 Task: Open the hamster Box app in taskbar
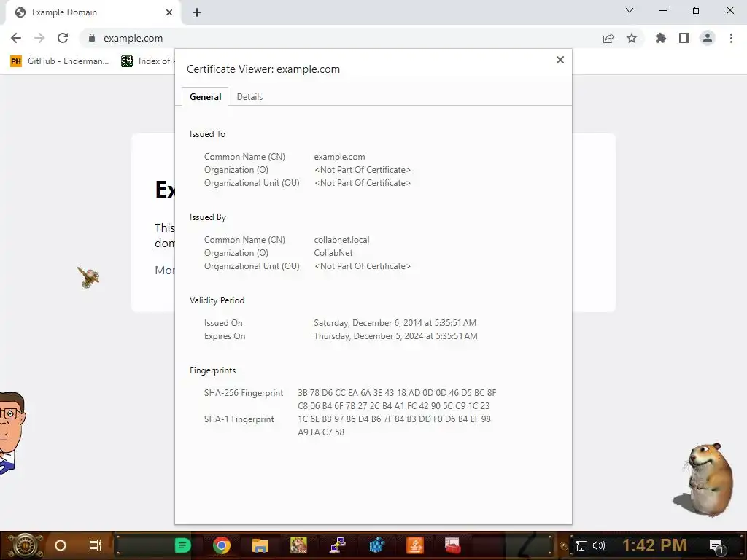click(298, 545)
